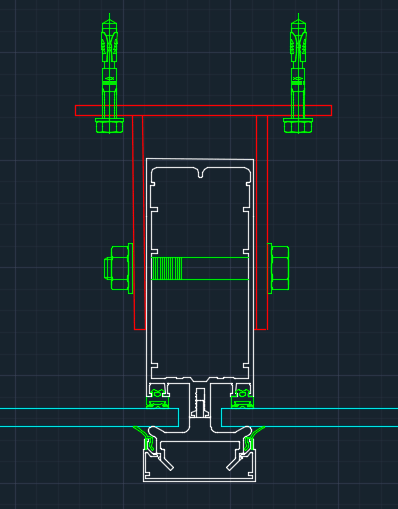The width and height of the screenshot is (398, 509).
Task: Select the left green gasket below the glass
Action: (145, 438)
